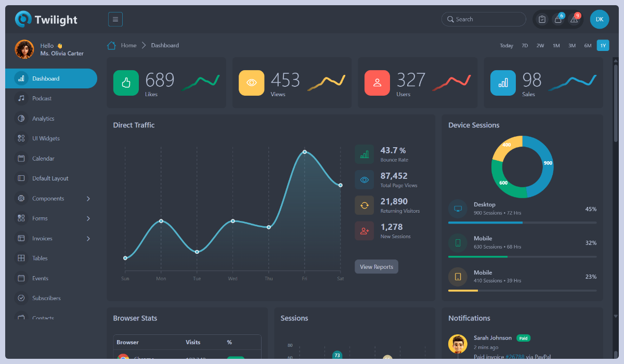
Task: Select the Subscribers sidebar icon
Action: click(21, 298)
